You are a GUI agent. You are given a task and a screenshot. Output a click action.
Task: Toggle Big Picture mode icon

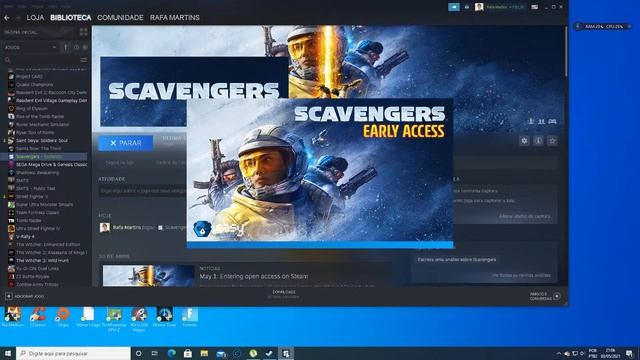point(534,7)
